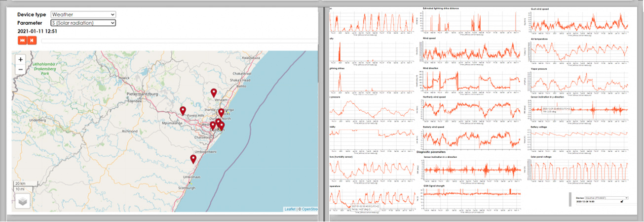Open the Device selector under the charts
The image size is (644, 222).
tap(606, 197)
